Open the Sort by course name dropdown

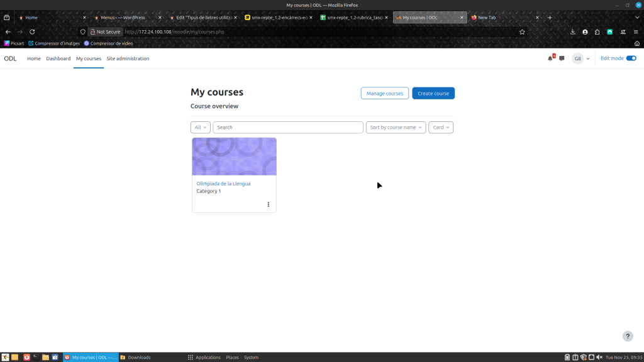pos(396,128)
